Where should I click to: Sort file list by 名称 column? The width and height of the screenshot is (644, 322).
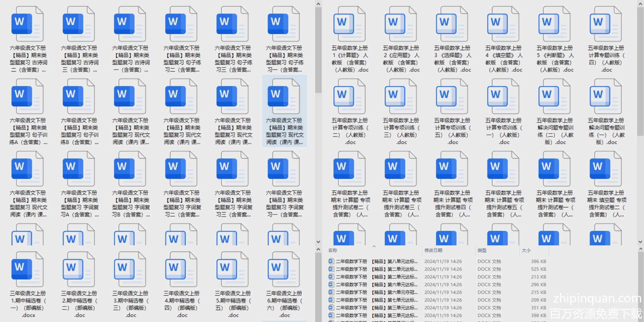(333, 250)
